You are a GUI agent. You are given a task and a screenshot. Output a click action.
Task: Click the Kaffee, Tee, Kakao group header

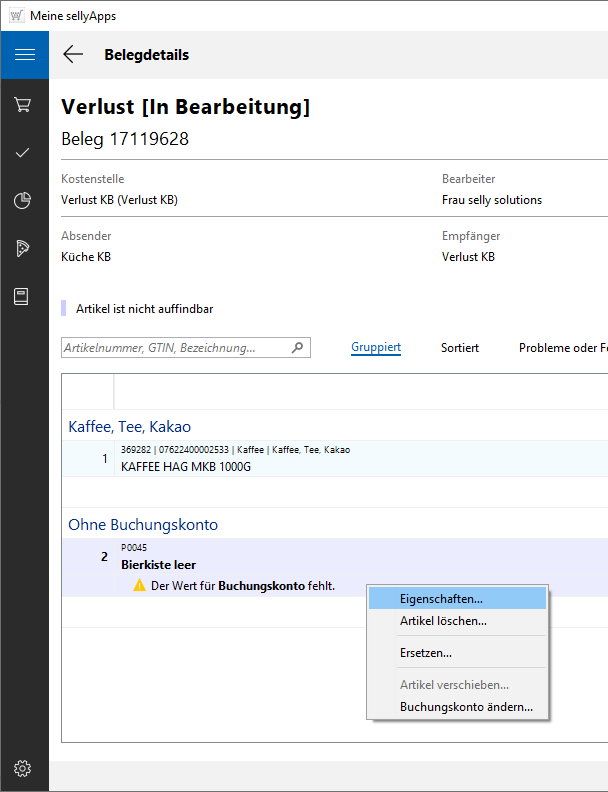[129, 426]
